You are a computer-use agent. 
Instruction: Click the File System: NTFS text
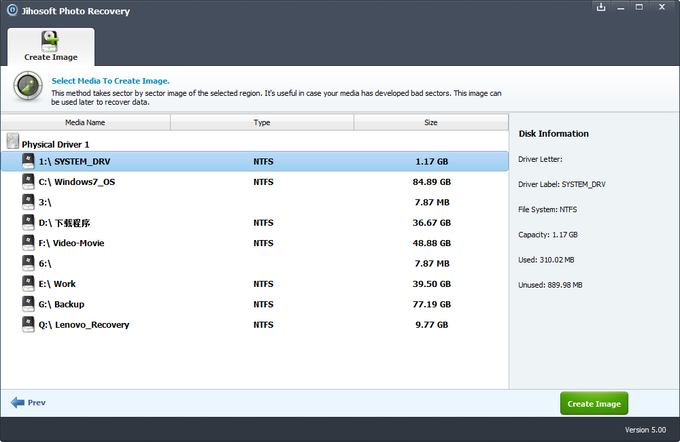point(547,210)
